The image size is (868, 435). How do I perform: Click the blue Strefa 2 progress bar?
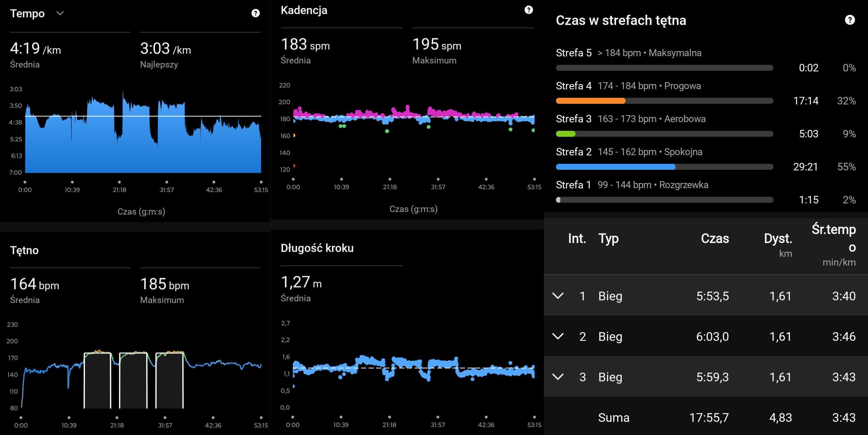click(x=615, y=167)
